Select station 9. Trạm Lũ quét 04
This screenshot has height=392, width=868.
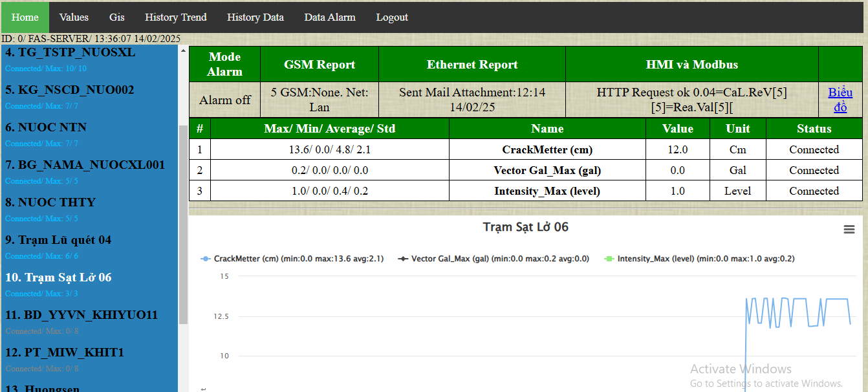pyautogui.click(x=58, y=240)
